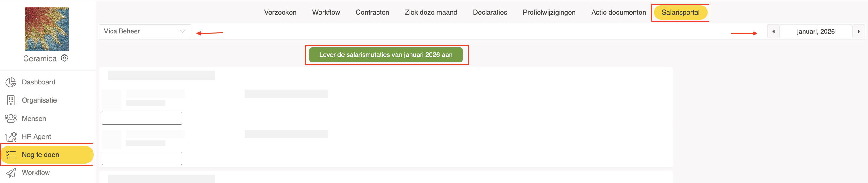Go to previous month arrow
Image resolution: width=868 pixels, height=183 pixels.
click(x=773, y=32)
